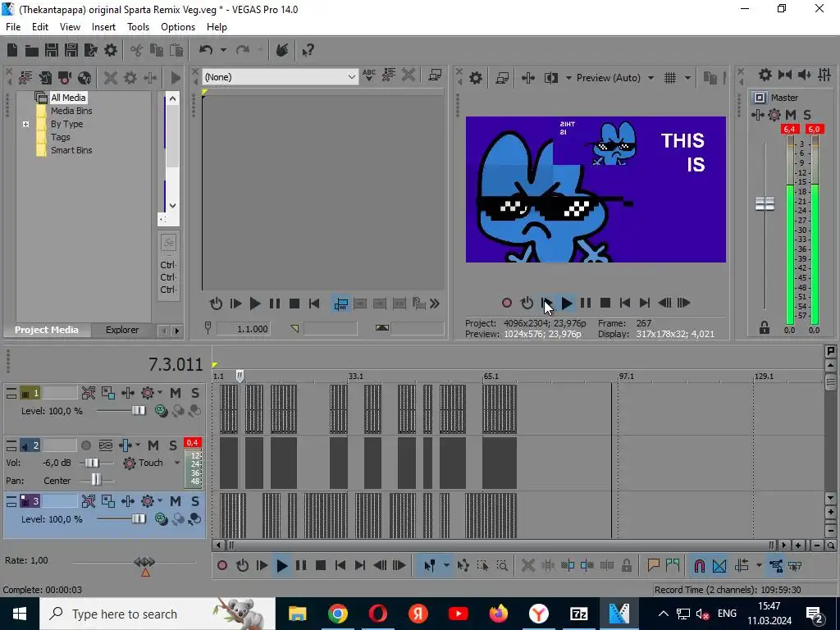Screen dimensions: 840x630
Task: Open split screen view dropdown arrow
Action: [568, 78]
